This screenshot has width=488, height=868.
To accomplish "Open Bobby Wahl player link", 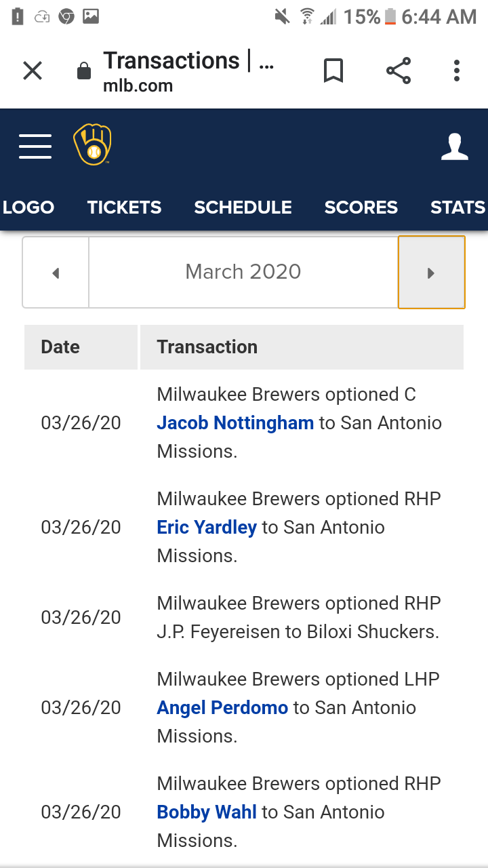I will point(207,812).
